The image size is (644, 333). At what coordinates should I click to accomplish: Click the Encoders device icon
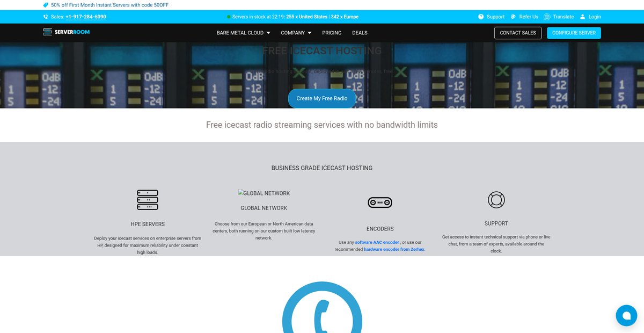pos(380,202)
